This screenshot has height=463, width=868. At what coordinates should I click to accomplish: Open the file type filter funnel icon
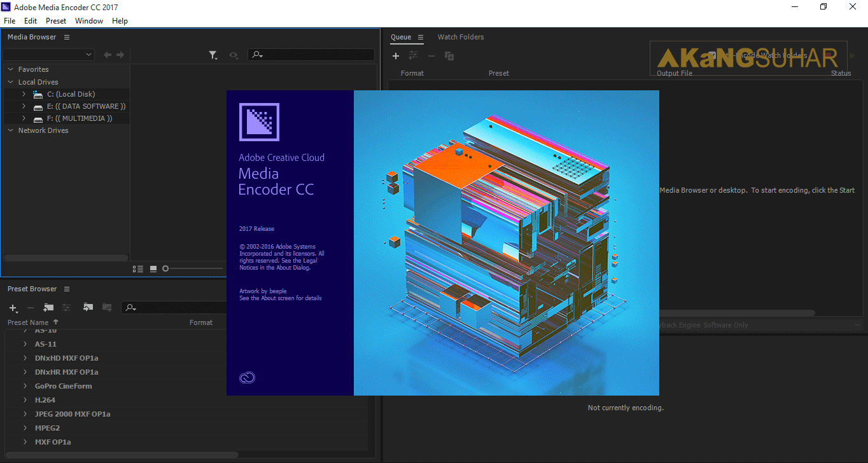point(213,55)
